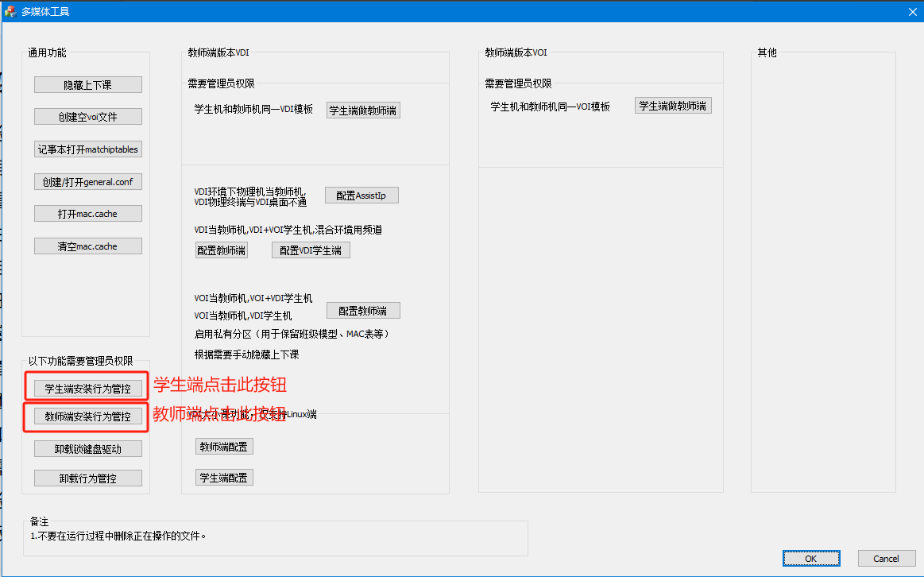Click 学生端做教师端 in the VDI section
Image resolution: width=924 pixels, height=577 pixels.
point(363,110)
